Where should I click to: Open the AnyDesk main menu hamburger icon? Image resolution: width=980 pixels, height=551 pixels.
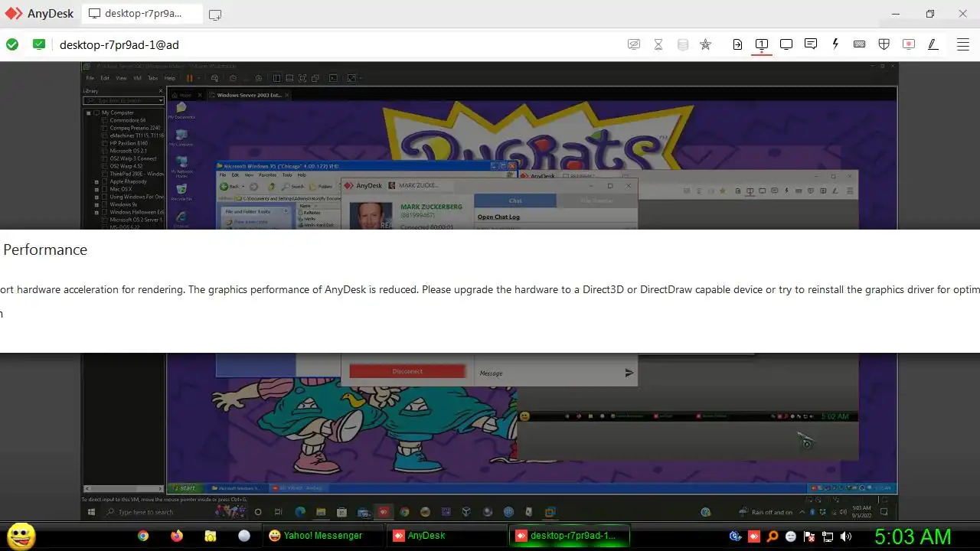963,44
